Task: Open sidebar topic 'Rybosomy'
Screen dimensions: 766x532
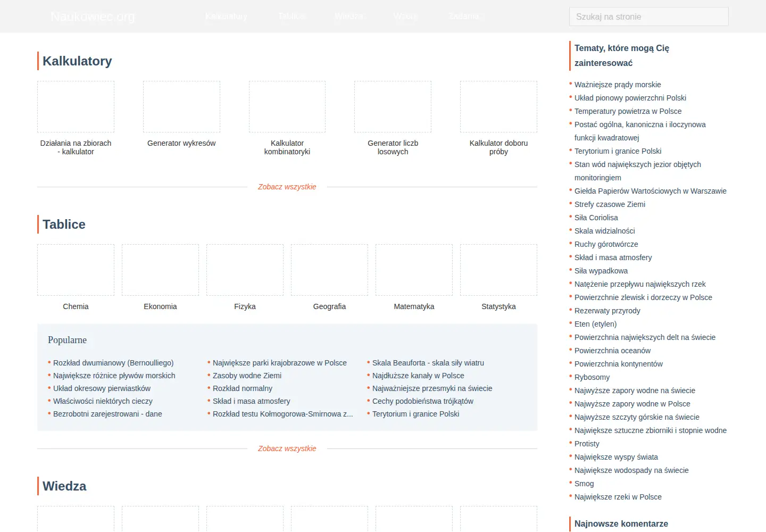Action: [592, 377]
